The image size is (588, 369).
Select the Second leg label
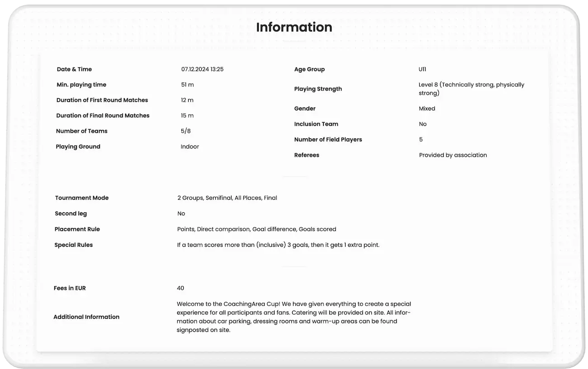[71, 214]
